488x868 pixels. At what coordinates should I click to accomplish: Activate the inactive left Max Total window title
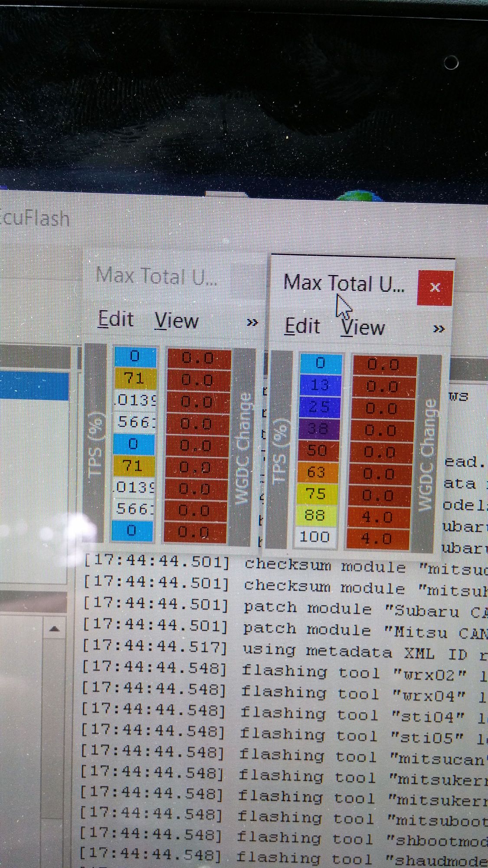(157, 276)
